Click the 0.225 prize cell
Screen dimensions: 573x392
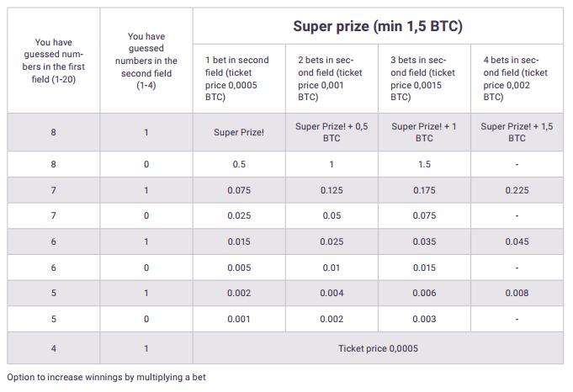(x=517, y=190)
